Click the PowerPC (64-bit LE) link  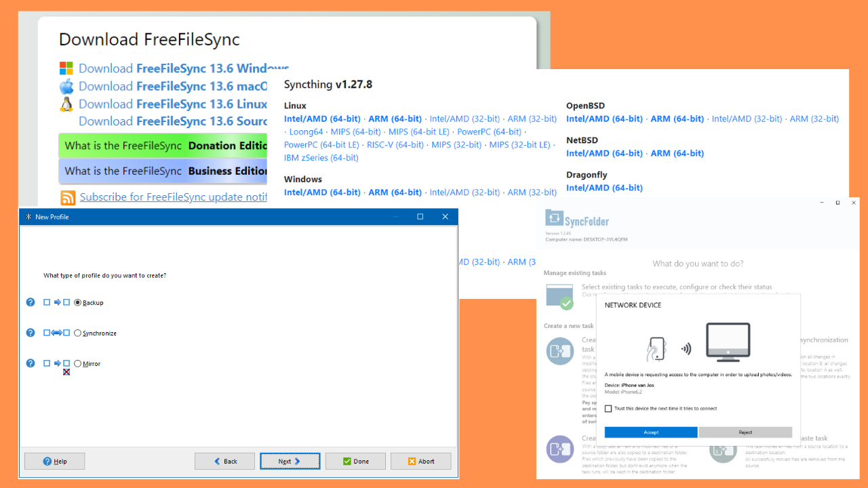[x=321, y=144]
